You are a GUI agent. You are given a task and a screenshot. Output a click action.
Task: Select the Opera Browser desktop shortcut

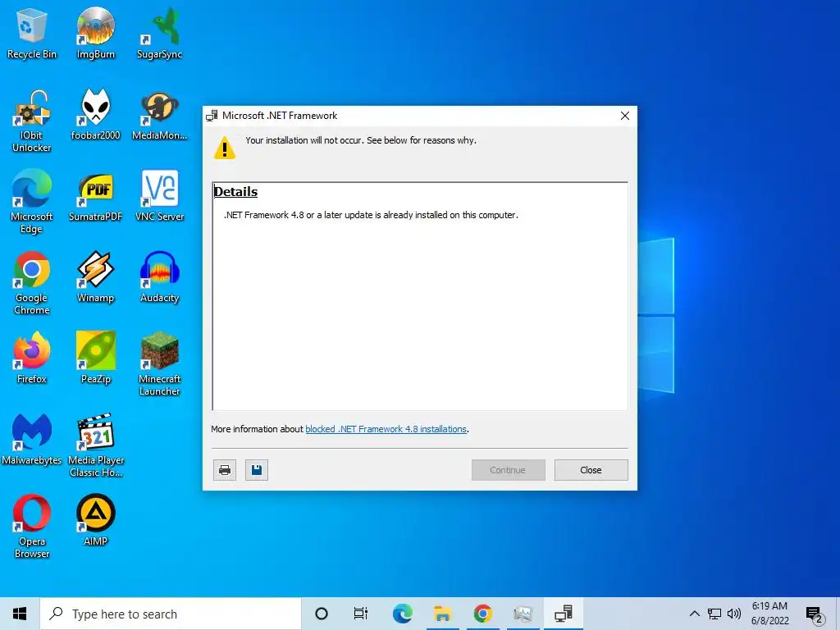(x=32, y=527)
